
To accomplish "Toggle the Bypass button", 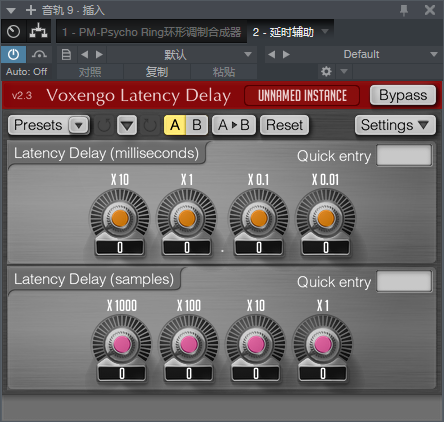I will point(403,95).
